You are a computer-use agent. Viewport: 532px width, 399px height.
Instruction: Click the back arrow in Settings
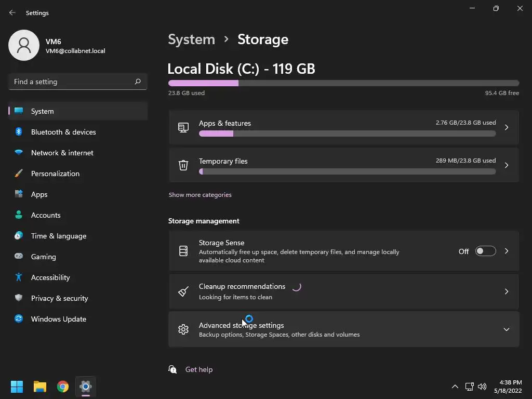pos(12,13)
